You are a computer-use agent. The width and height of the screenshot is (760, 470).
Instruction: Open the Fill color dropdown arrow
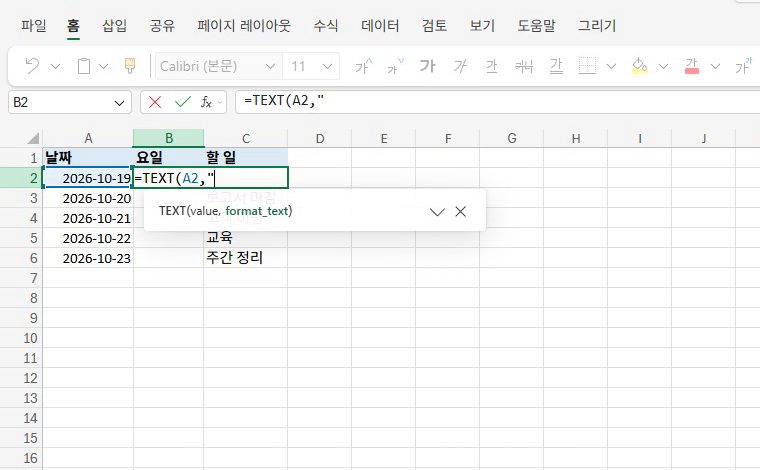[x=663, y=66]
